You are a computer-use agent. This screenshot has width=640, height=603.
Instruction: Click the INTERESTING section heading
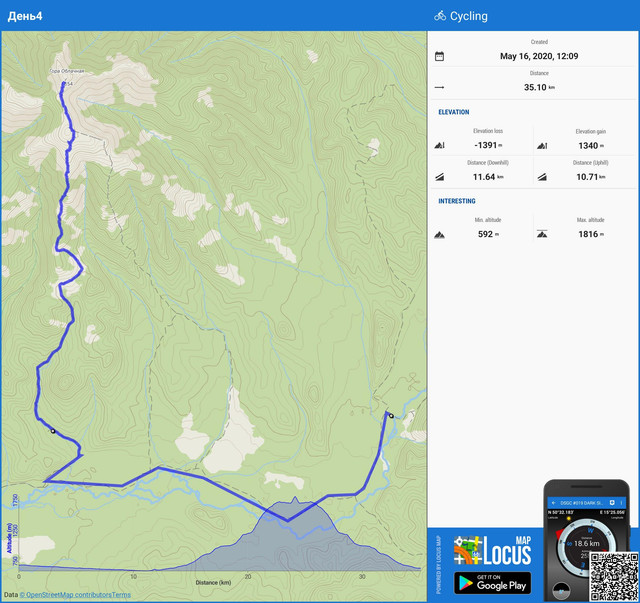point(457,201)
